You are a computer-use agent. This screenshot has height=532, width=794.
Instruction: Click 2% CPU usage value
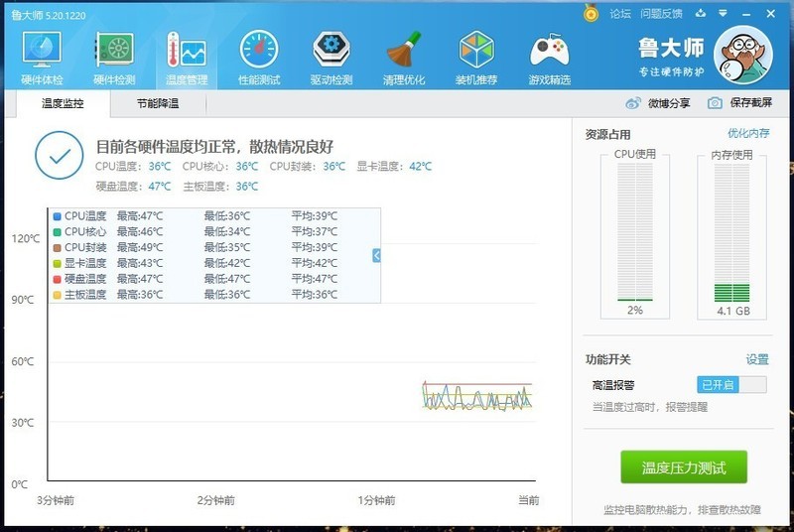[x=635, y=310]
